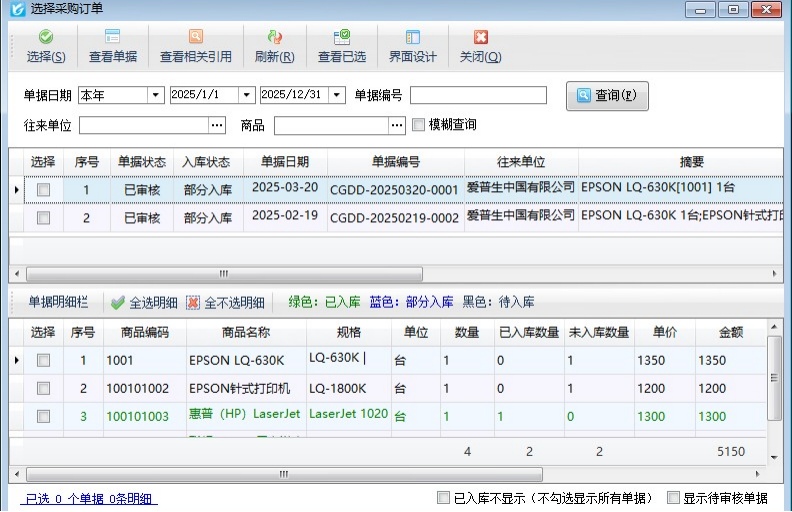Click the 查询(F) search button
792x512 pixels.
point(607,96)
